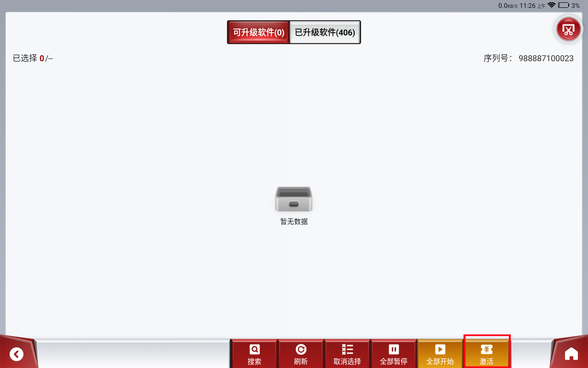Go back with the left arrow button
This screenshot has height=368, width=588.
17,354
